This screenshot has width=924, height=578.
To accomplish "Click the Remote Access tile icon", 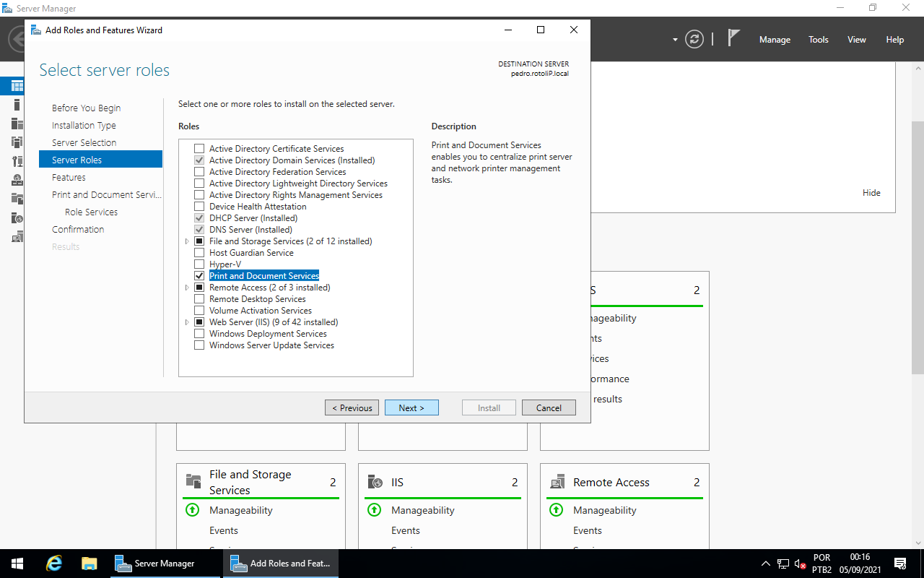I will coord(557,482).
